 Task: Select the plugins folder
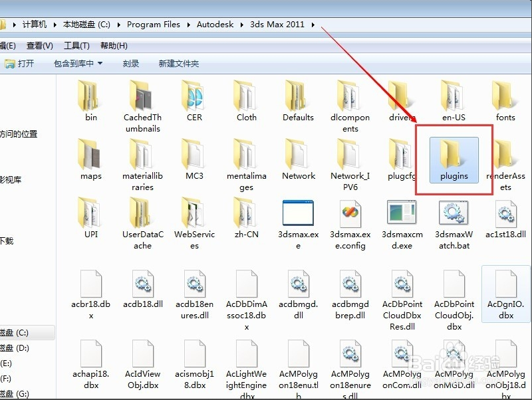click(454, 160)
